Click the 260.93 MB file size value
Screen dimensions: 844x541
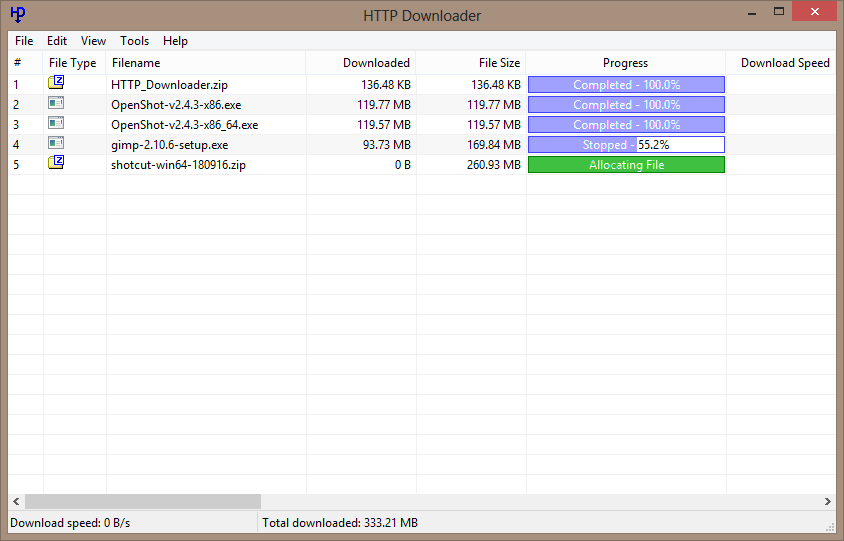(494, 165)
